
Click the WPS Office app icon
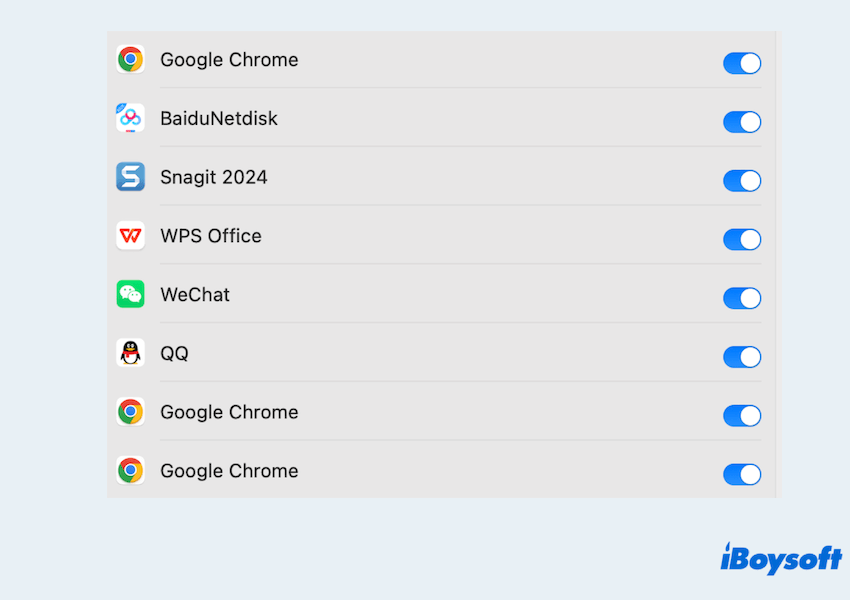click(130, 236)
